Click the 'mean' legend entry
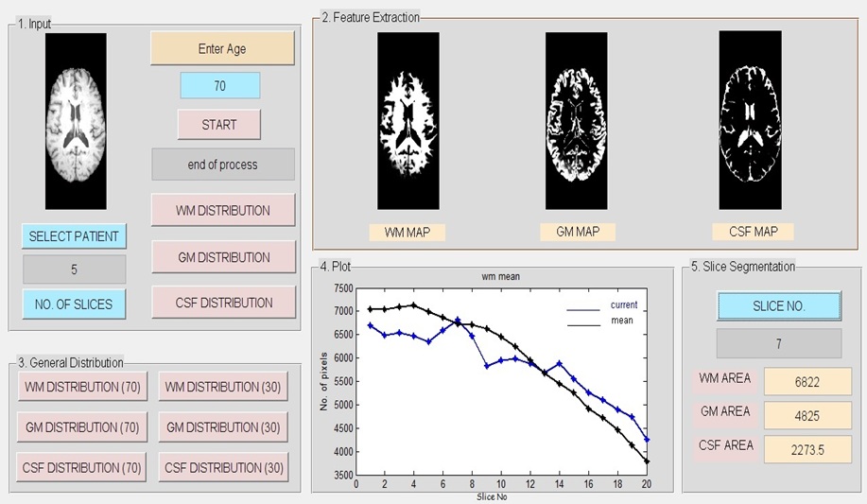 coord(622,321)
